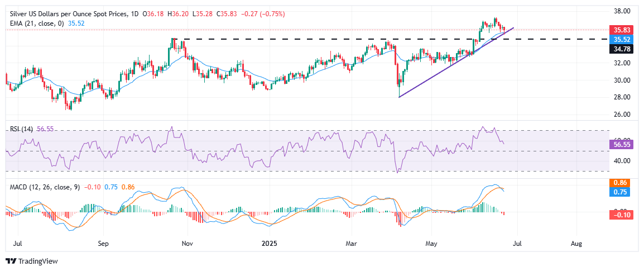This screenshot has width=644, height=271.
Task: Select the black dashed horizontal resistance line
Action: click(335, 39)
